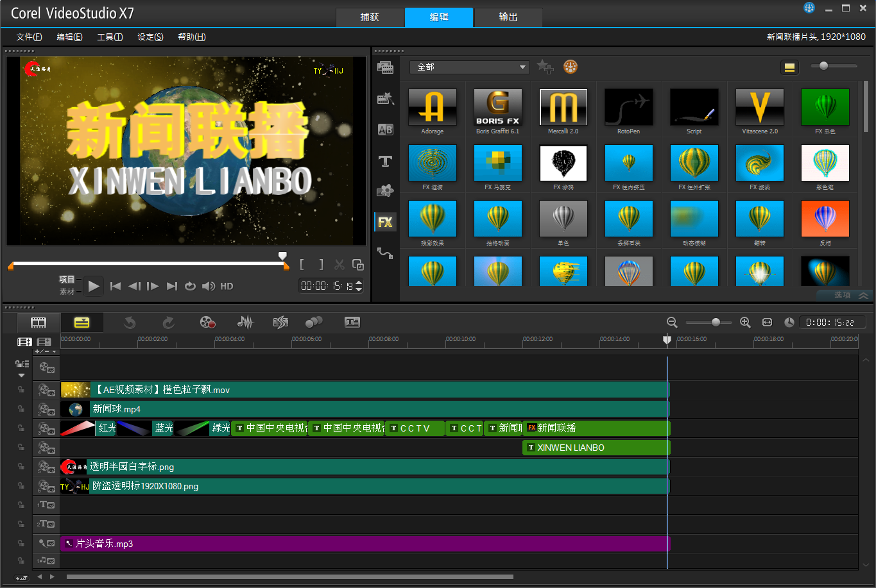Open the Transition (AB) library
876x588 pixels.
point(385,130)
